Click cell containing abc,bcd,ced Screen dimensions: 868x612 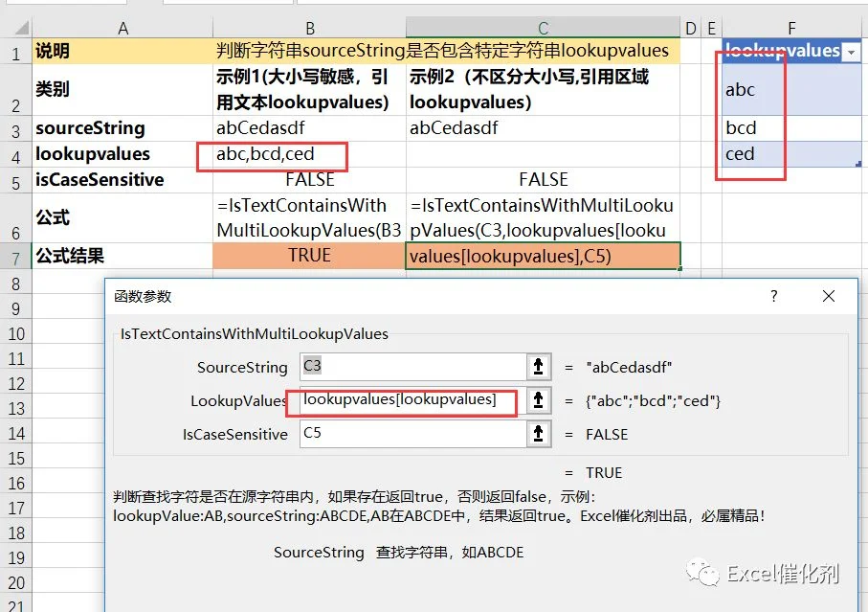309,154
